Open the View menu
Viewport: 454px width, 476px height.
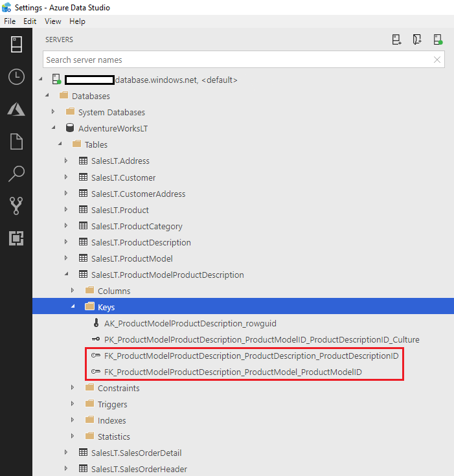coord(53,21)
